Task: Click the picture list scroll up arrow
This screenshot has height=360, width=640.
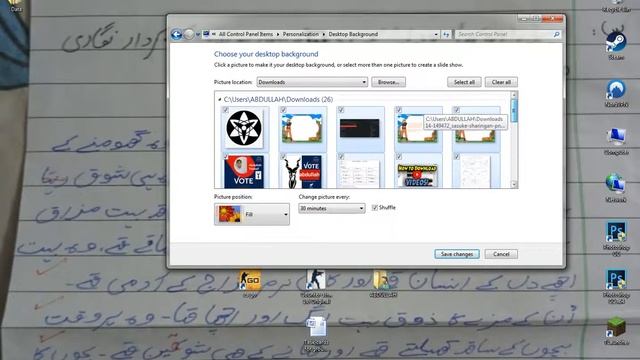Action: coord(514,95)
